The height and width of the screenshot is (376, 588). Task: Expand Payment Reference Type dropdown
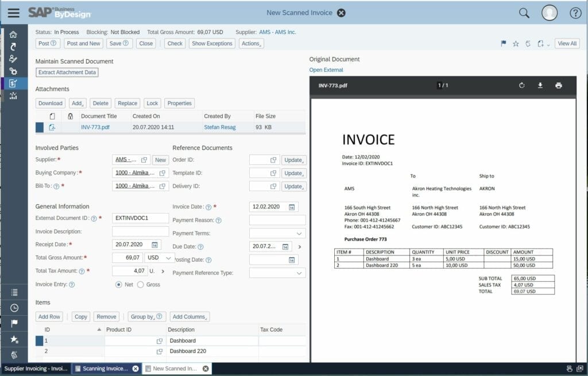click(299, 273)
